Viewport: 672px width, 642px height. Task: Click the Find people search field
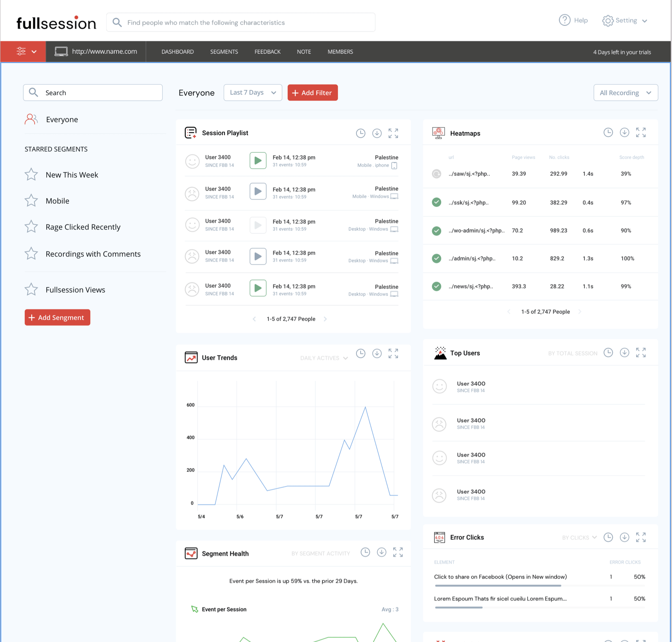point(241,23)
